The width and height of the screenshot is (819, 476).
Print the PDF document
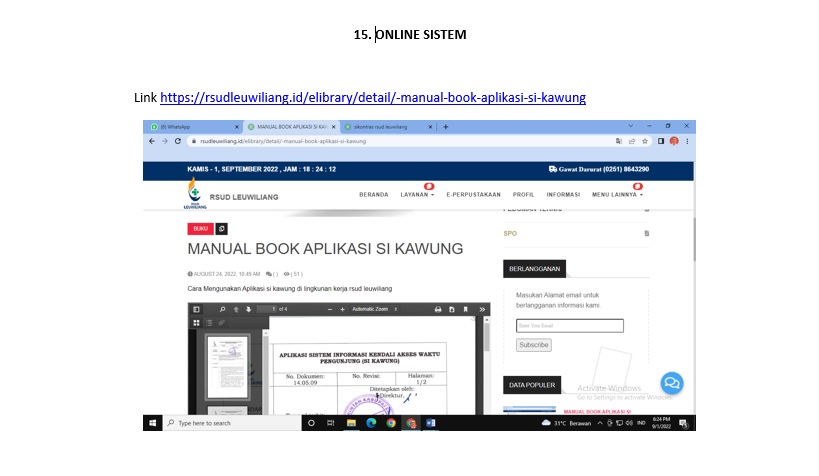[x=437, y=310]
